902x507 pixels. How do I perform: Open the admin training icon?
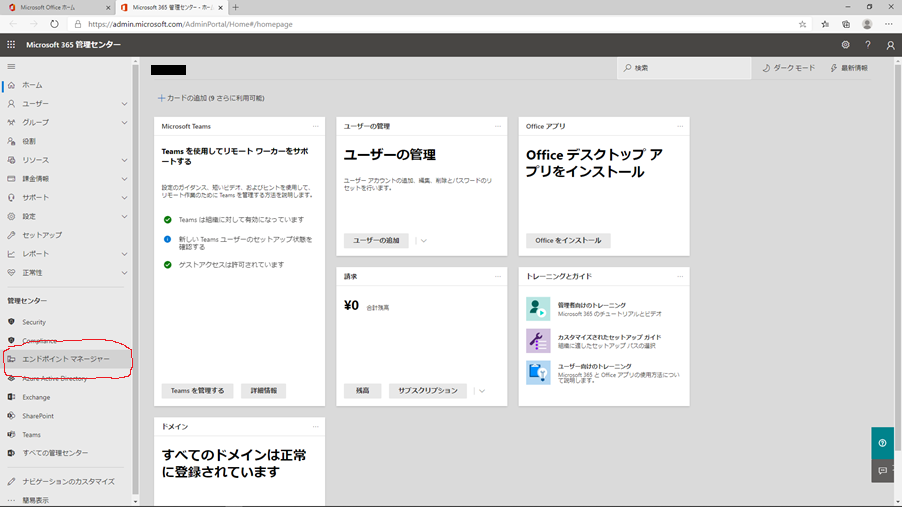click(538, 309)
